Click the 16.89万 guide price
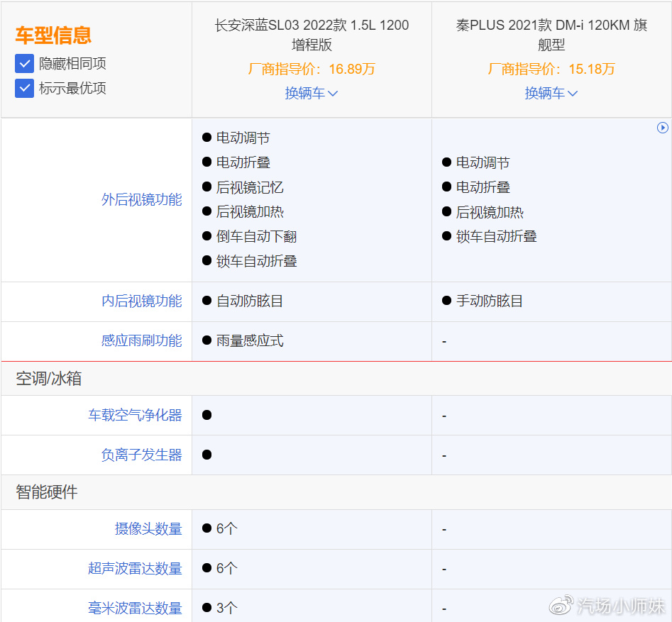 tap(352, 69)
